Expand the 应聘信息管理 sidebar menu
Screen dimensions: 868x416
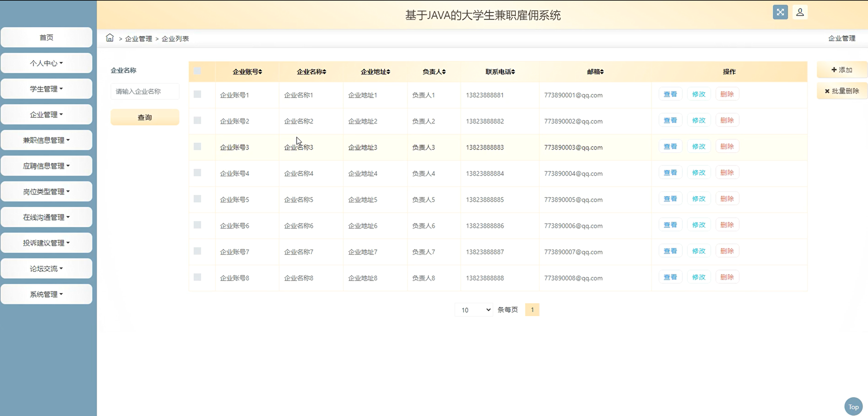[x=47, y=166]
